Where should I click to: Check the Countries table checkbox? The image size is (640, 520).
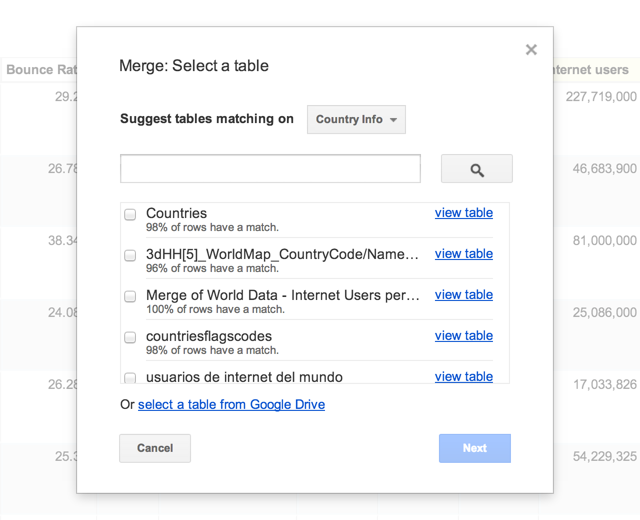pos(130,214)
